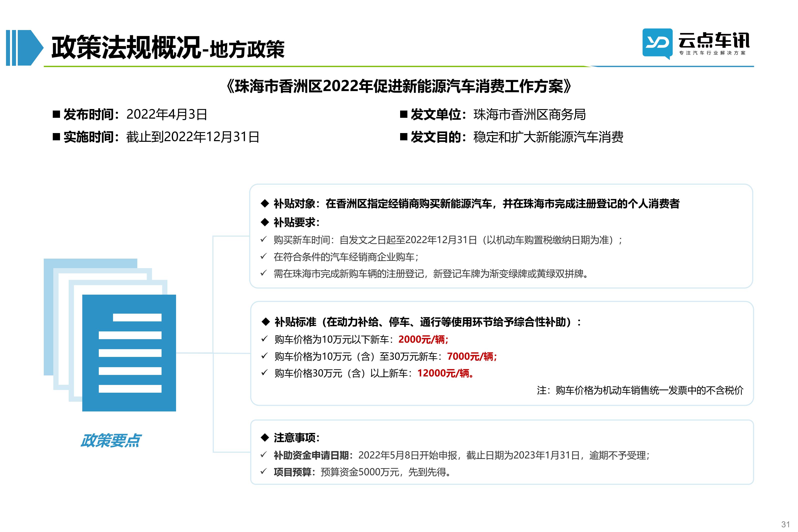Viewport: 798px width, 532px height.
Task: Click the 发文单位 value 珠海市香洲区商务局
Action: (x=529, y=115)
